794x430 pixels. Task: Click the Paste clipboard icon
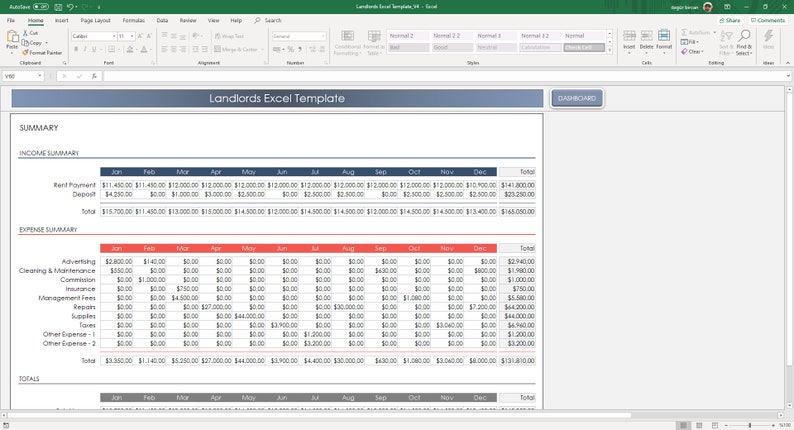tap(12, 37)
